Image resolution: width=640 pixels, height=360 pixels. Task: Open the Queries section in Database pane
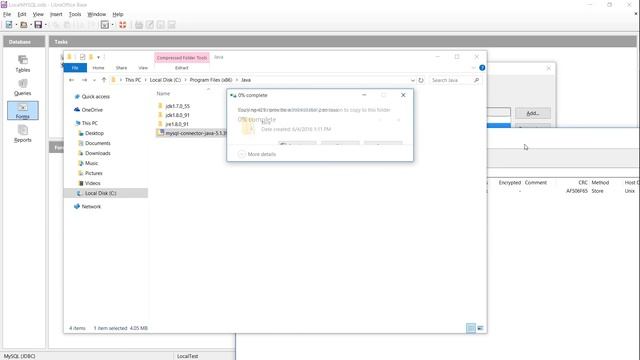(x=23, y=87)
